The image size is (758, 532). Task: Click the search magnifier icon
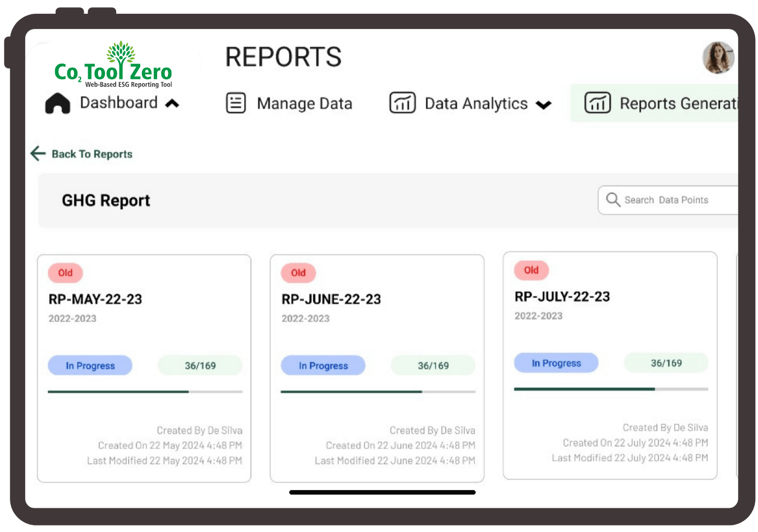pyautogui.click(x=613, y=199)
